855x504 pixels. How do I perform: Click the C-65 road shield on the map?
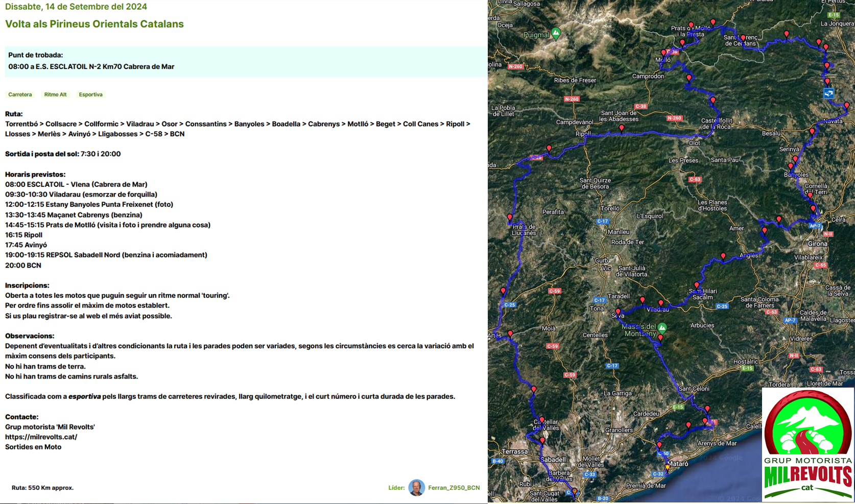tap(820, 265)
